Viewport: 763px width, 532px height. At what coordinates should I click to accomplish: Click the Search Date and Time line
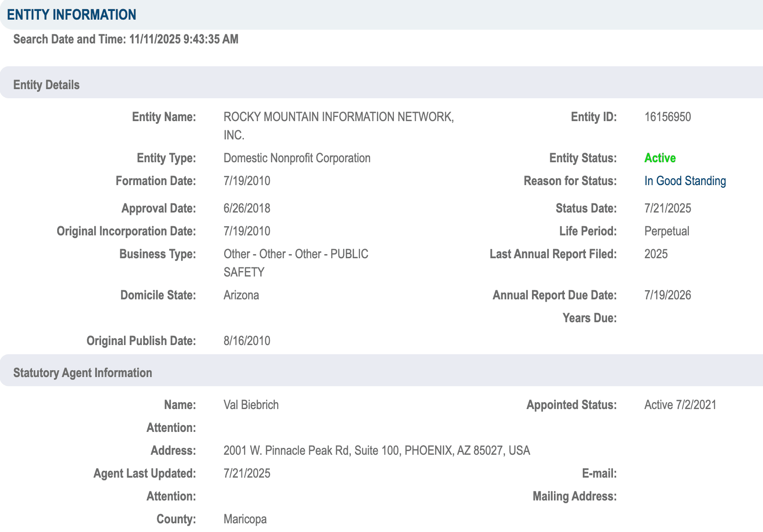pos(126,39)
